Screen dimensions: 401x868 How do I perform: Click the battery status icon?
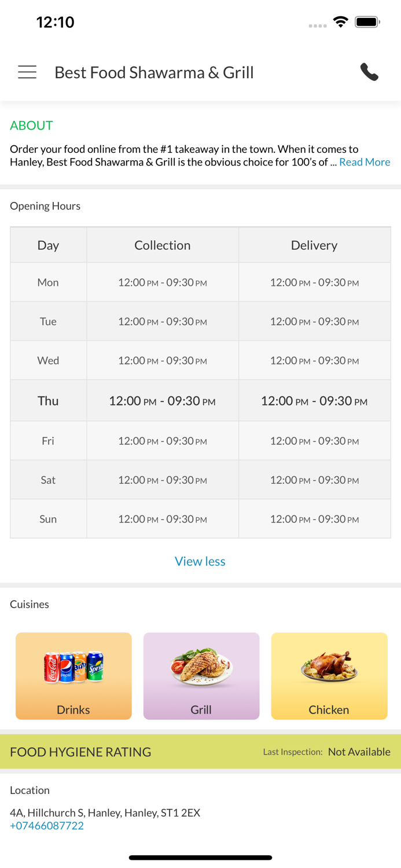tap(367, 22)
